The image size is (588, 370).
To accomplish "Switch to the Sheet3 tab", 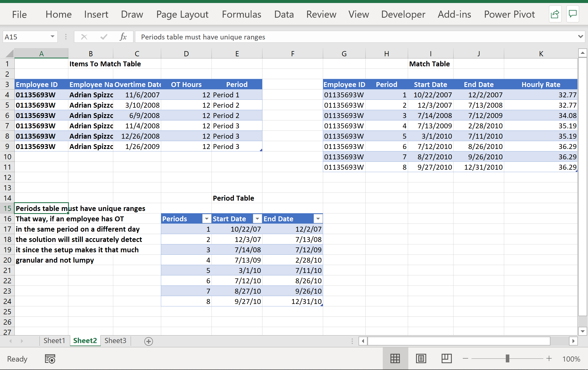I will point(115,341).
